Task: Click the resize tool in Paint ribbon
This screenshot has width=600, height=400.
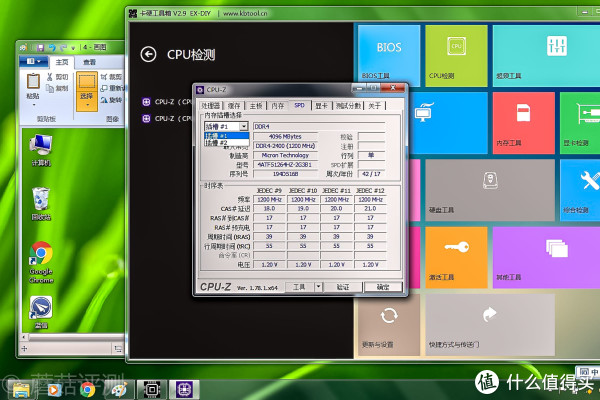Action: (111, 88)
